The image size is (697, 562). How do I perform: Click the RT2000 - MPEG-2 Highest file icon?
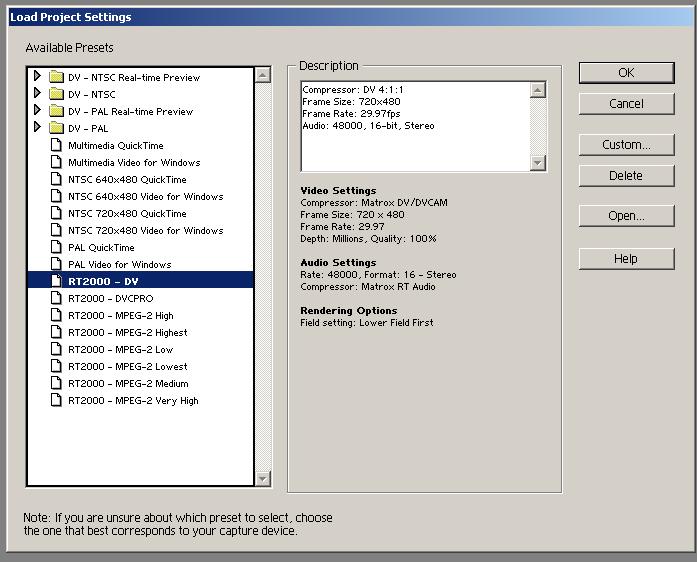[57, 332]
